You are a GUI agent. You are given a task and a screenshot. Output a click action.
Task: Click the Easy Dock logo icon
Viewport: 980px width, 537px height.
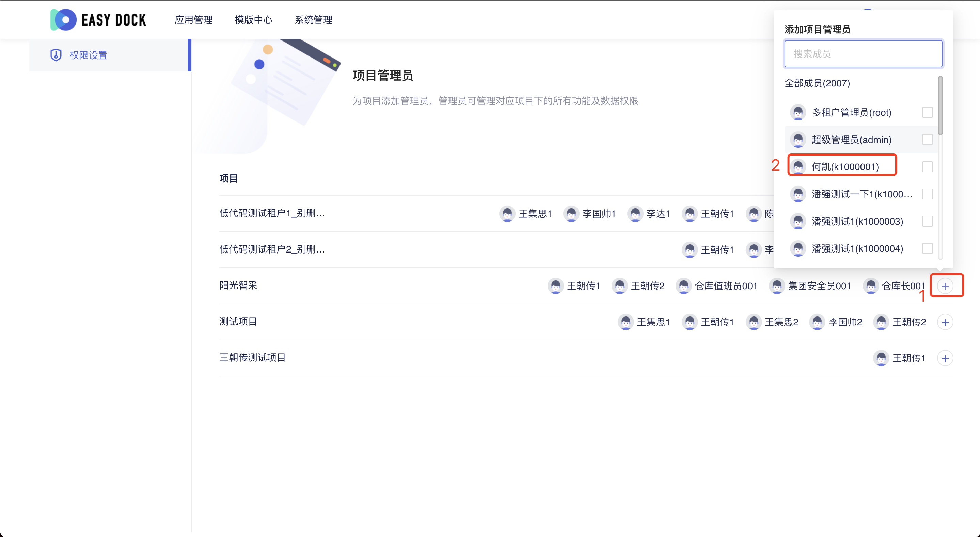tap(63, 19)
